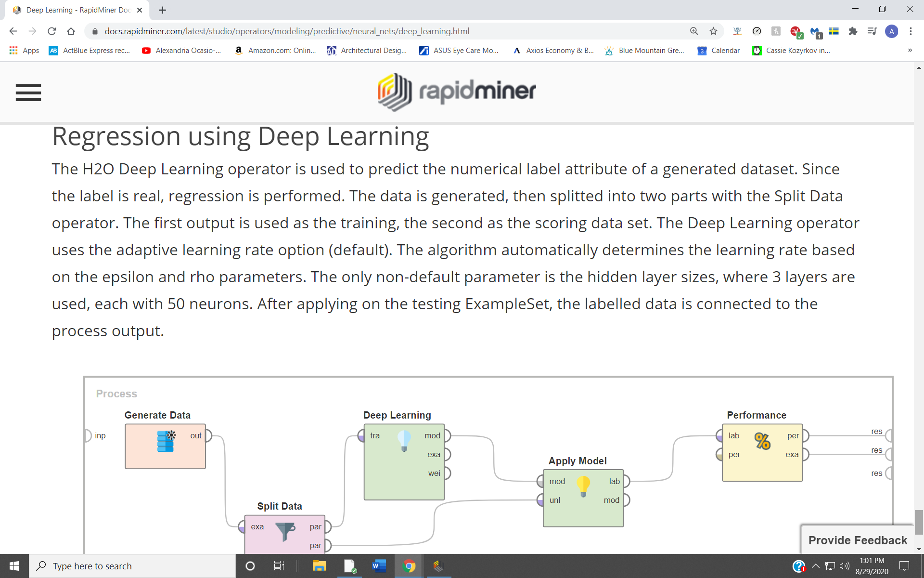Open the notification center

pyautogui.click(x=905, y=566)
